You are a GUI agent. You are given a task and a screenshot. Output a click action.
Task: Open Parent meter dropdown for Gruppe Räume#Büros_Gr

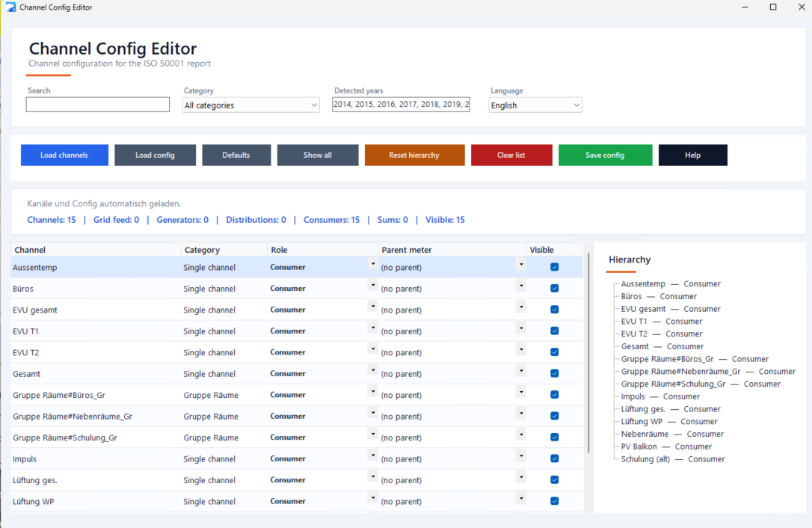(x=521, y=392)
